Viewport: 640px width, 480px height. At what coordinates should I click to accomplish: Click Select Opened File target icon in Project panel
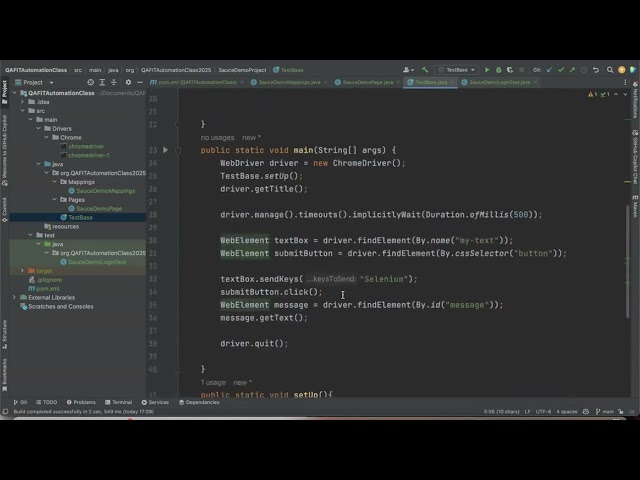coord(91,82)
